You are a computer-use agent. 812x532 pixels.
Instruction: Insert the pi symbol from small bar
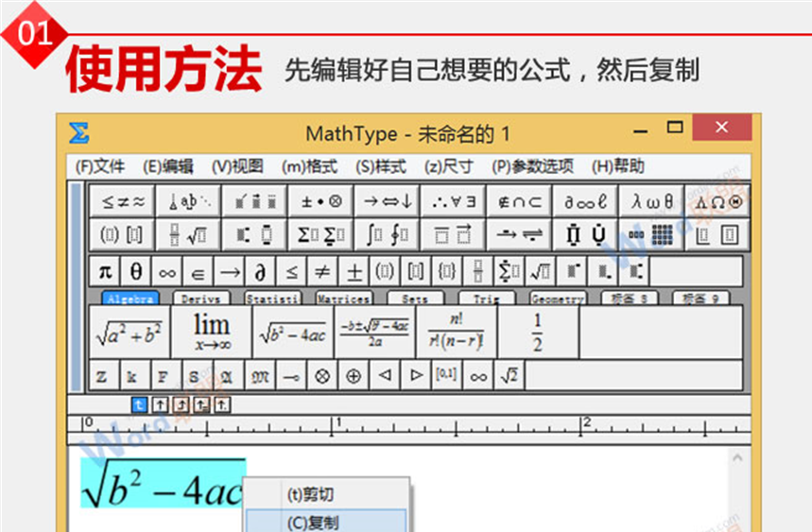coord(105,271)
